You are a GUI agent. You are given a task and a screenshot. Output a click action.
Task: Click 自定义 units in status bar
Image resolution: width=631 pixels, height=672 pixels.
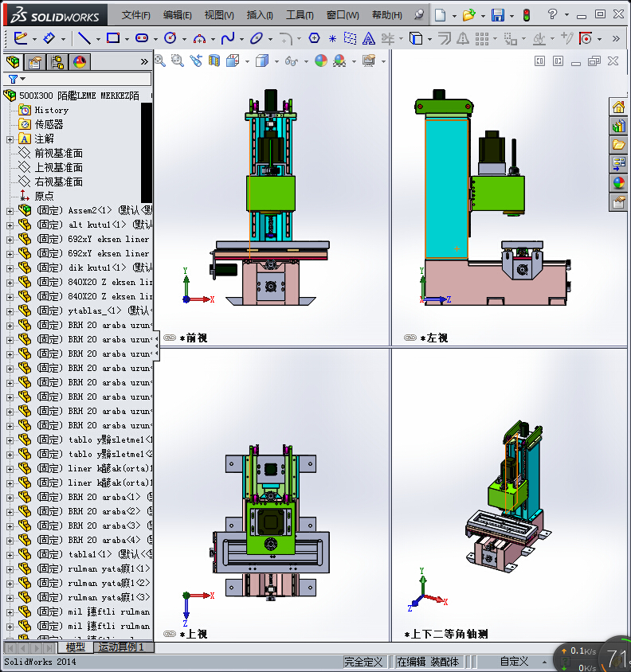515,662
